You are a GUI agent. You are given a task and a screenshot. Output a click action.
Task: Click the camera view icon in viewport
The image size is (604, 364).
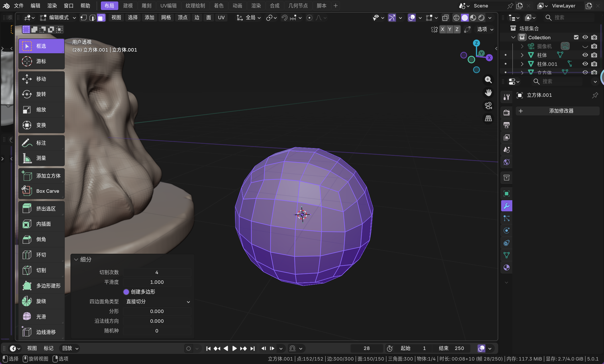pos(488,106)
